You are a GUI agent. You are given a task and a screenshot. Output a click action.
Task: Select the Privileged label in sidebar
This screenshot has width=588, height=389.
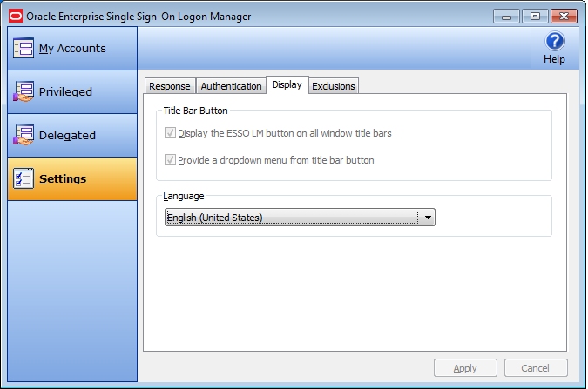tap(65, 92)
